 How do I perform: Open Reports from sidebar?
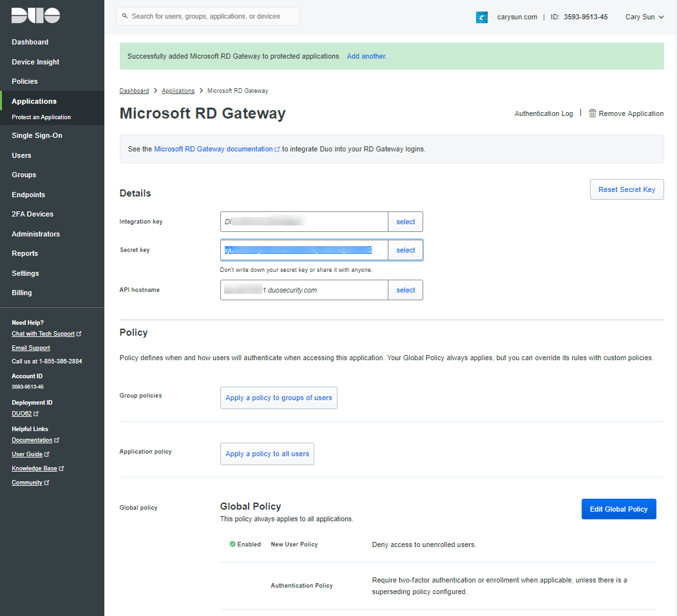point(24,254)
